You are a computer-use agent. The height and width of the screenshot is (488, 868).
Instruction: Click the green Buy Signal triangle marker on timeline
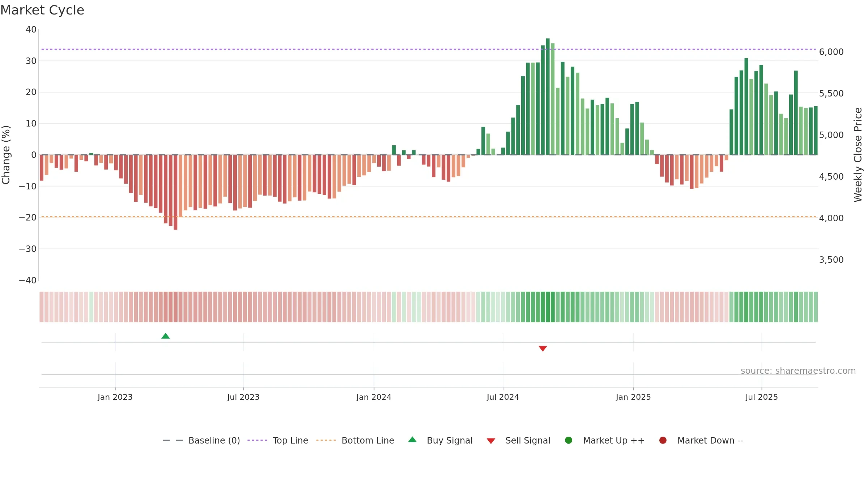pos(166,336)
